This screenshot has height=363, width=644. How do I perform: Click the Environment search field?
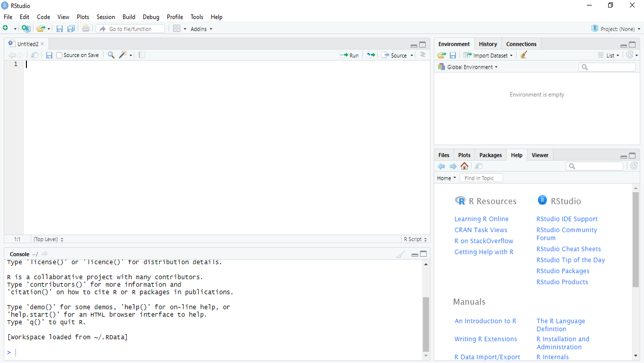(x=607, y=67)
